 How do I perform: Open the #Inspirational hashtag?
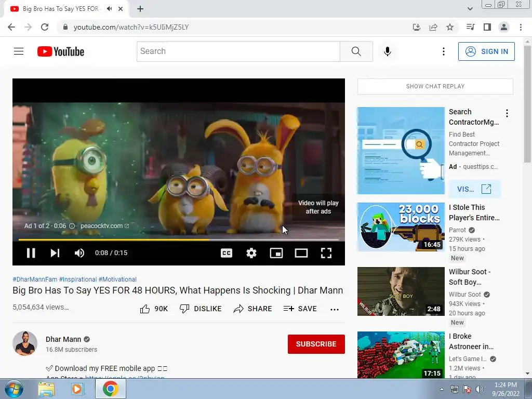click(78, 279)
